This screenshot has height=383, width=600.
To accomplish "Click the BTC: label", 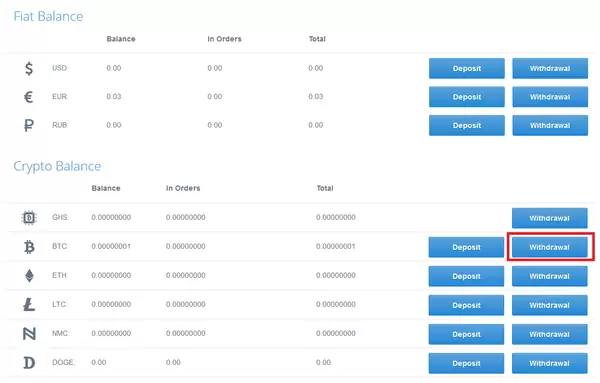I will pos(60,246).
